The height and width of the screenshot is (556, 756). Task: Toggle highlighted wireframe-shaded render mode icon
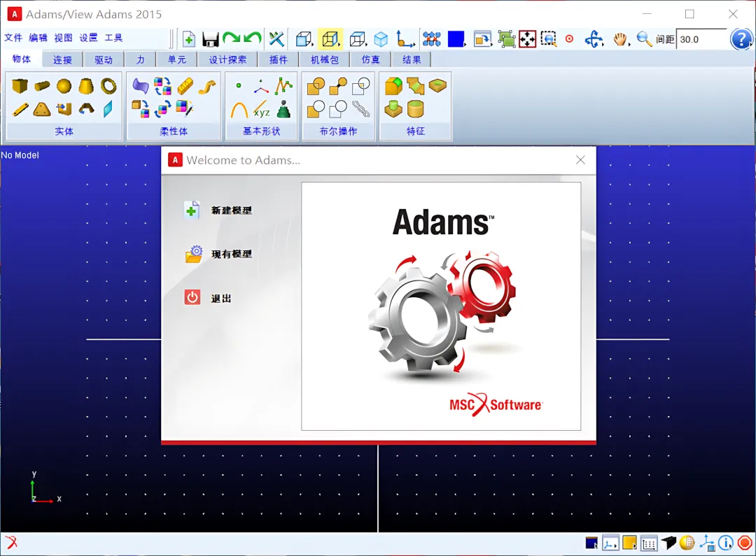tap(330, 39)
